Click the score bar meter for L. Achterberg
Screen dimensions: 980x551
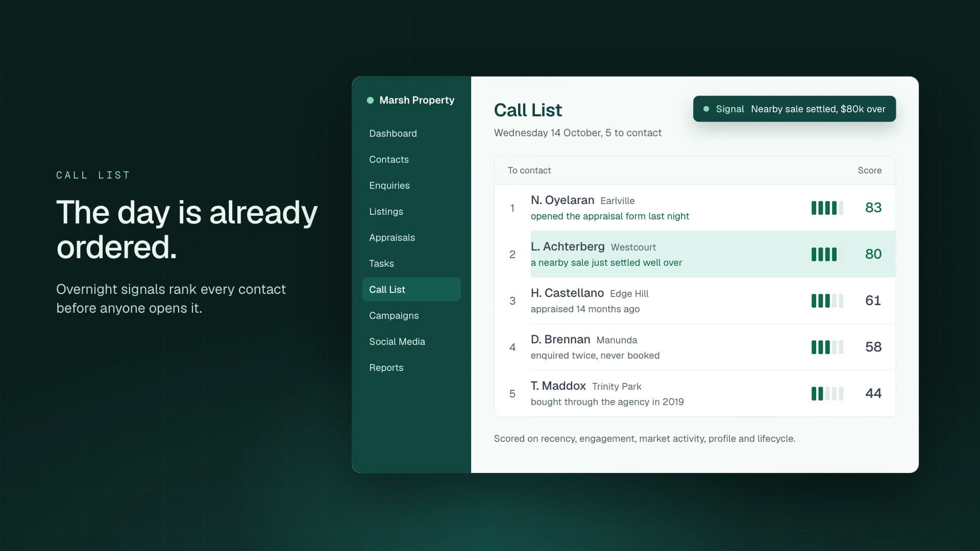click(x=827, y=254)
